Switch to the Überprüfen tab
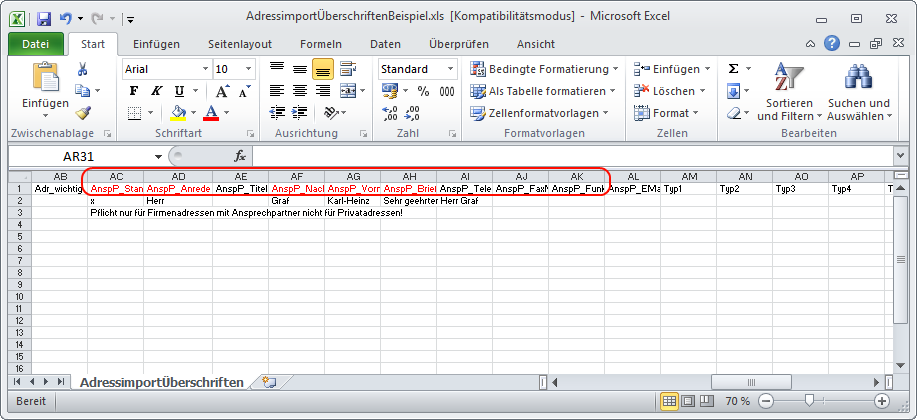 pos(458,44)
